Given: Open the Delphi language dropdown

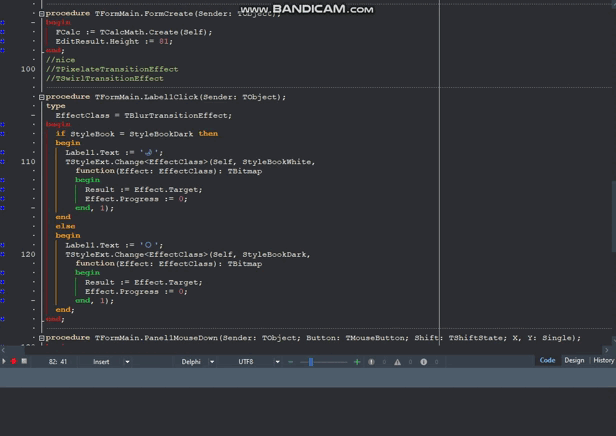Looking at the screenshot, I should pyautogui.click(x=212, y=362).
